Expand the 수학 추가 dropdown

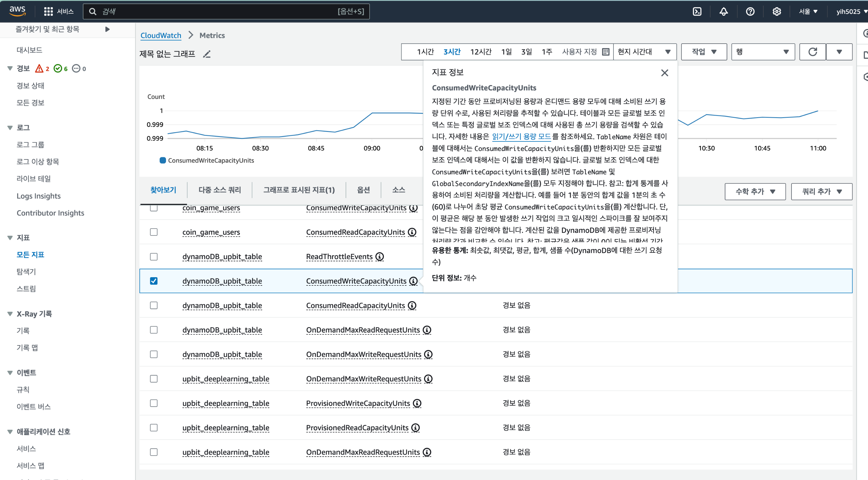pyautogui.click(x=755, y=191)
